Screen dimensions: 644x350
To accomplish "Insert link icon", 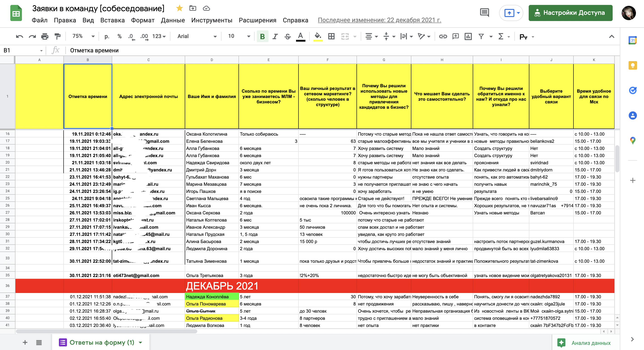I will [443, 36].
